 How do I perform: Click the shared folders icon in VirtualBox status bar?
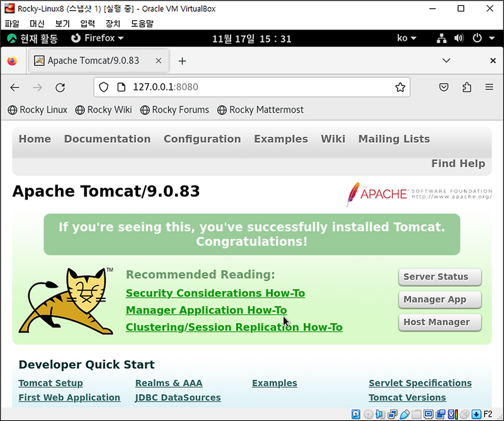click(x=415, y=414)
